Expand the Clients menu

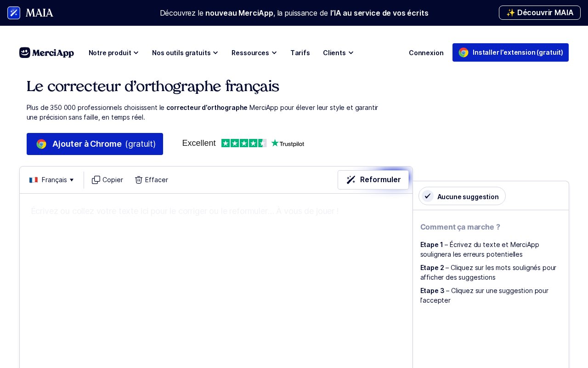tap(338, 53)
